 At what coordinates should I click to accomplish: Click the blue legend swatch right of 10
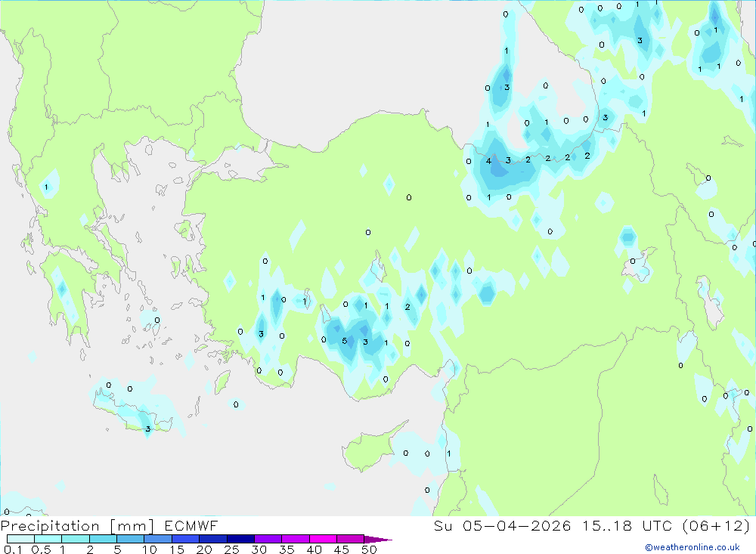pyautogui.click(x=158, y=539)
